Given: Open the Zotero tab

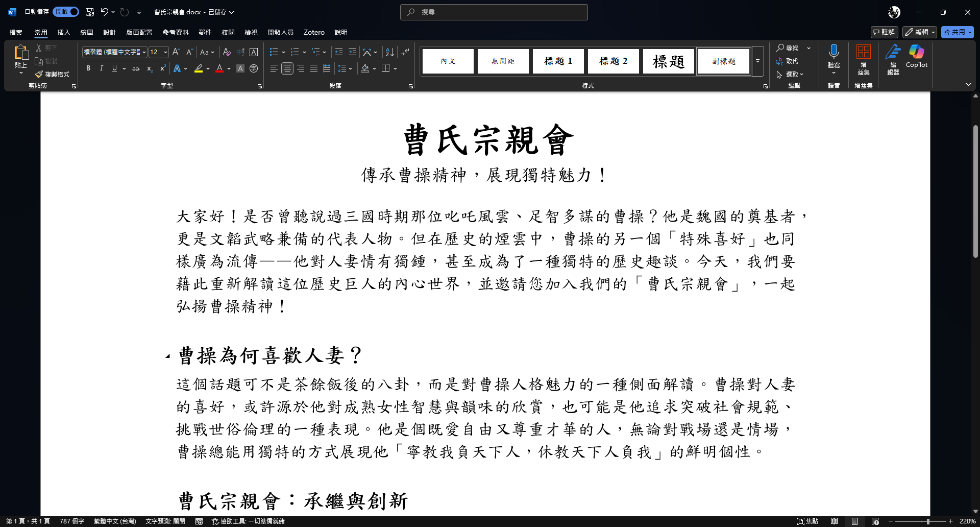Looking at the screenshot, I should [x=314, y=32].
